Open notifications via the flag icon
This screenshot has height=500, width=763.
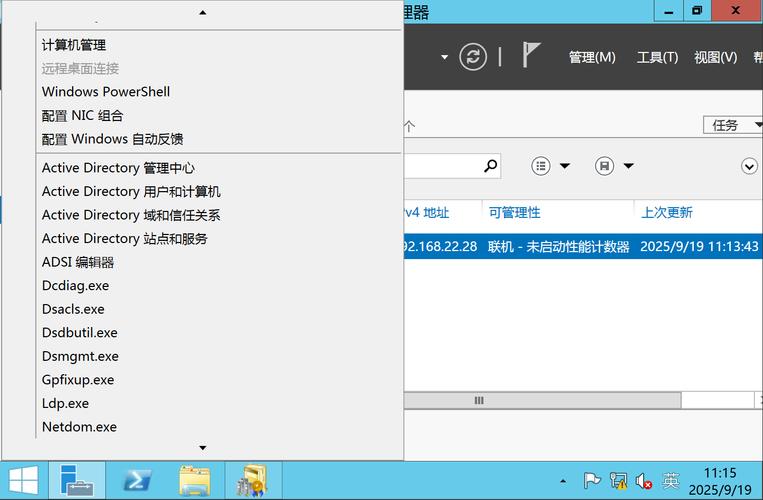coord(531,54)
